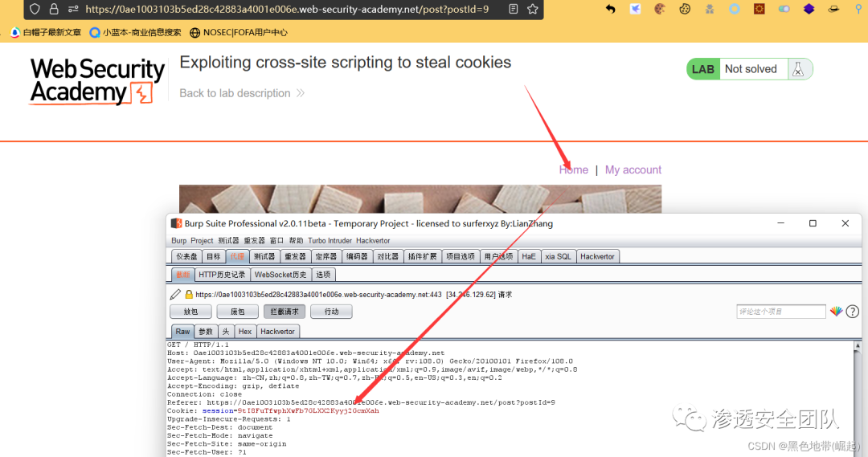868x457 pixels.
Task: Open the 重发器 menu in menu bar
Action: click(x=255, y=241)
